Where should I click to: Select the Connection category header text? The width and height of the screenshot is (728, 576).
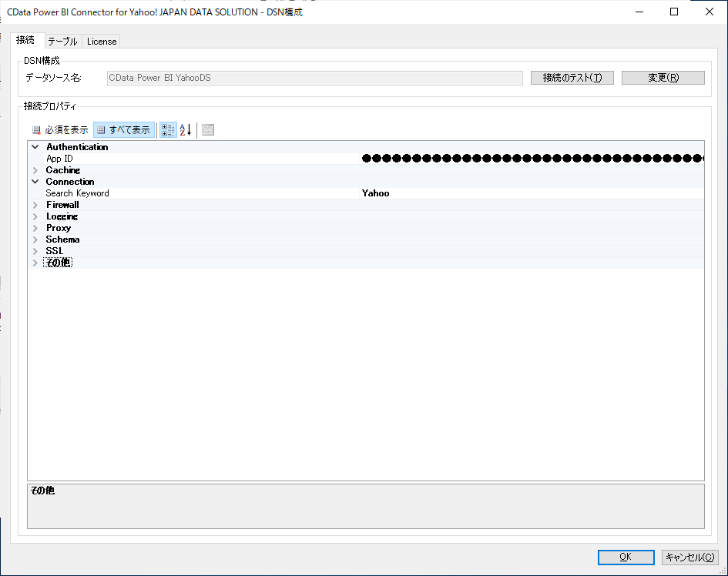coord(69,182)
